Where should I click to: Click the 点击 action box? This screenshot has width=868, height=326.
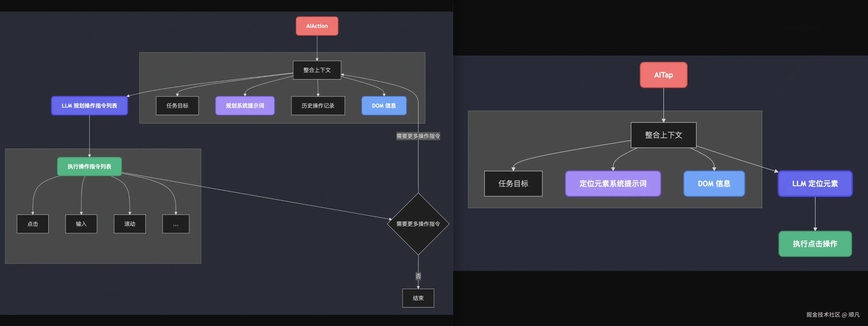pos(33,224)
